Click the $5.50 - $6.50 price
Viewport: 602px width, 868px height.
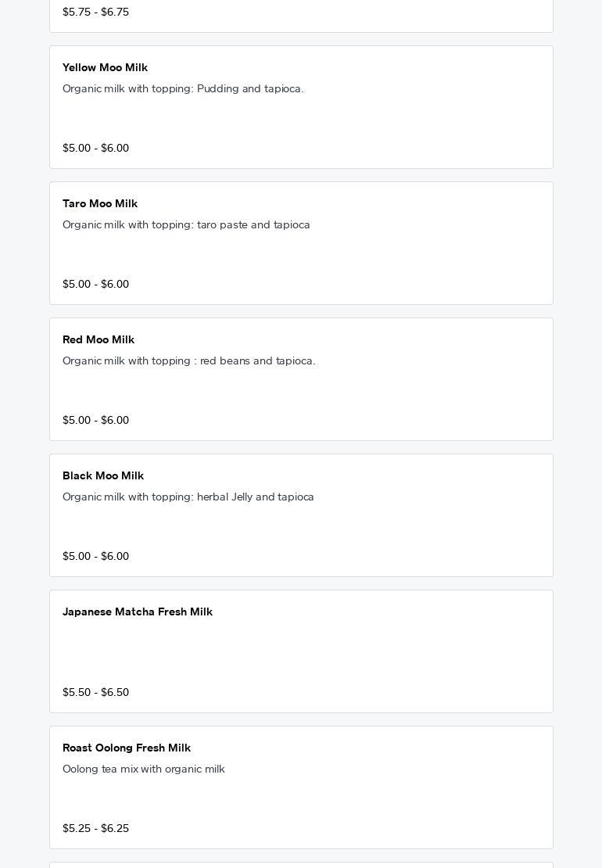(x=95, y=693)
